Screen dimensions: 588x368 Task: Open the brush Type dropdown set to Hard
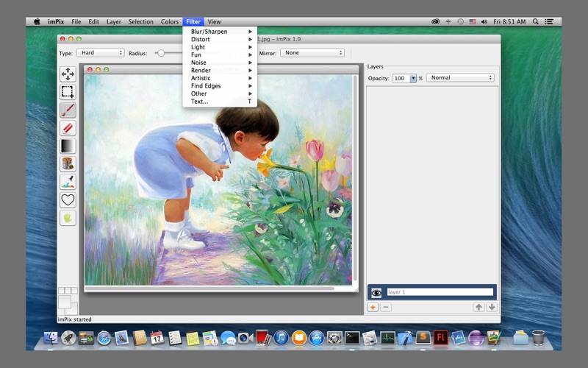click(101, 53)
